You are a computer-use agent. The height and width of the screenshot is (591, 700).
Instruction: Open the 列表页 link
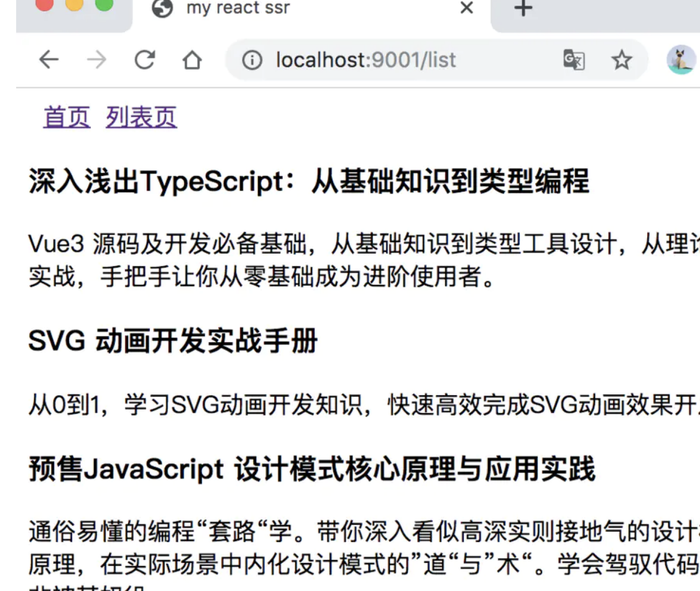[141, 117]
